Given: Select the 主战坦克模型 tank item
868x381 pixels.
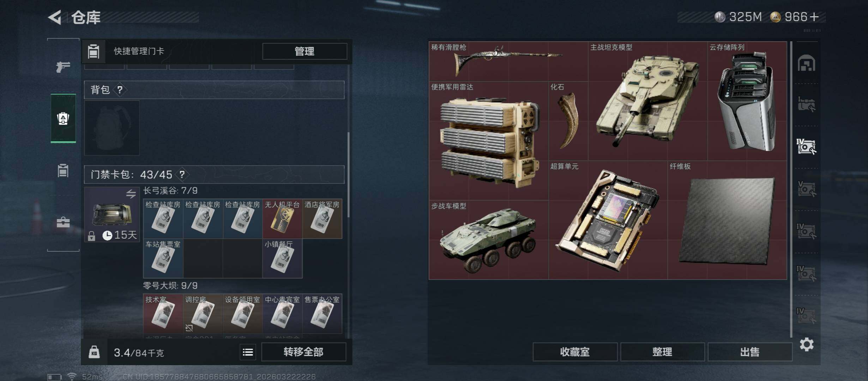Looking at the screenshot, I should coord(648,101).
